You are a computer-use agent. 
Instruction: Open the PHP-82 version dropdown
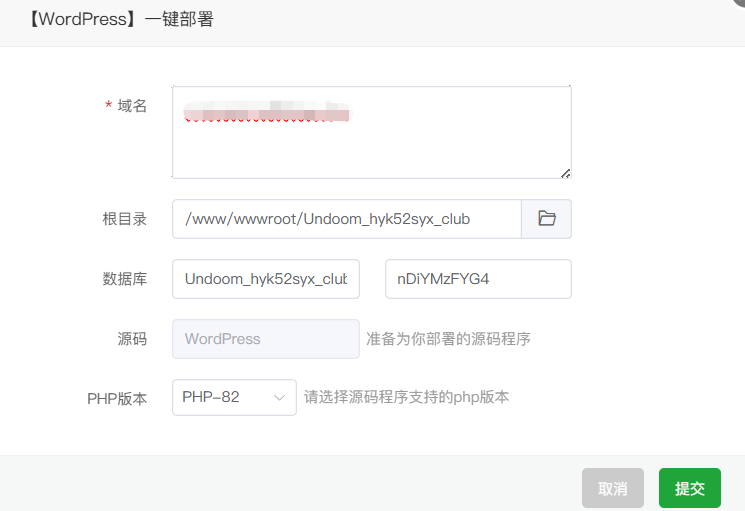pos(234,397)
